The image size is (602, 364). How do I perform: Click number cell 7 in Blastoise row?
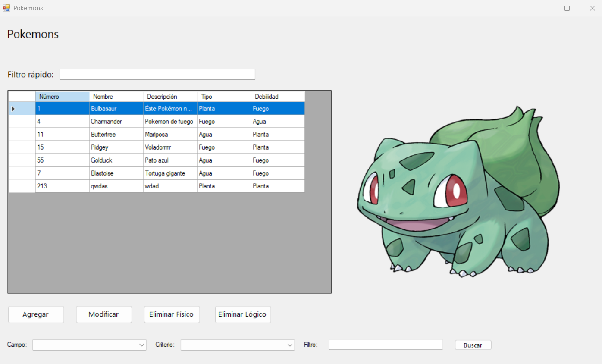point(62,173)
